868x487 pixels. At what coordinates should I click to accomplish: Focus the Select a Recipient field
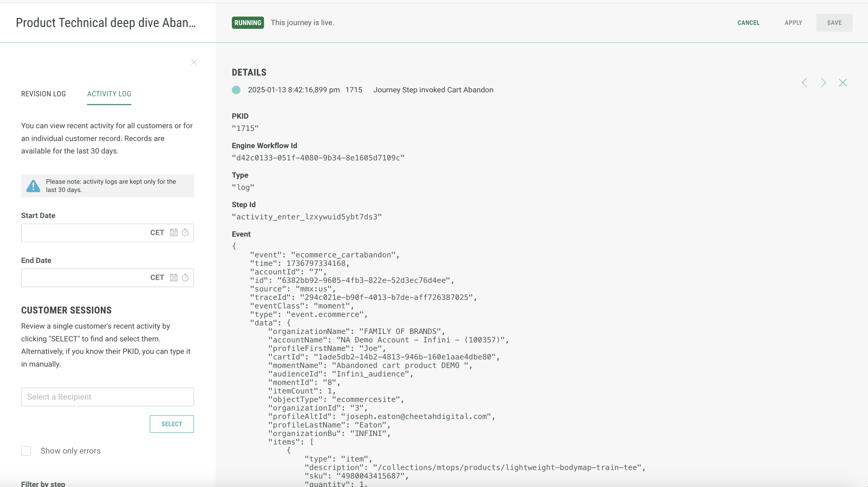point(107,397)
